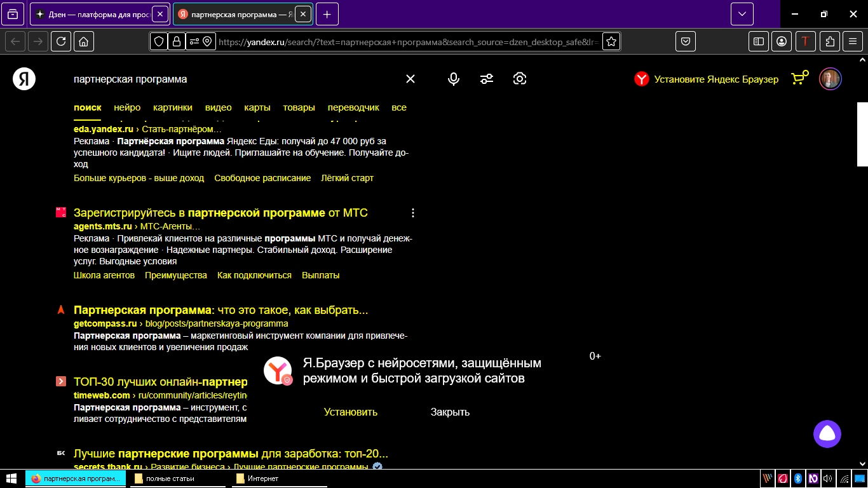
Task: Clear the search query with the X icon
Action: click(410, 79)
